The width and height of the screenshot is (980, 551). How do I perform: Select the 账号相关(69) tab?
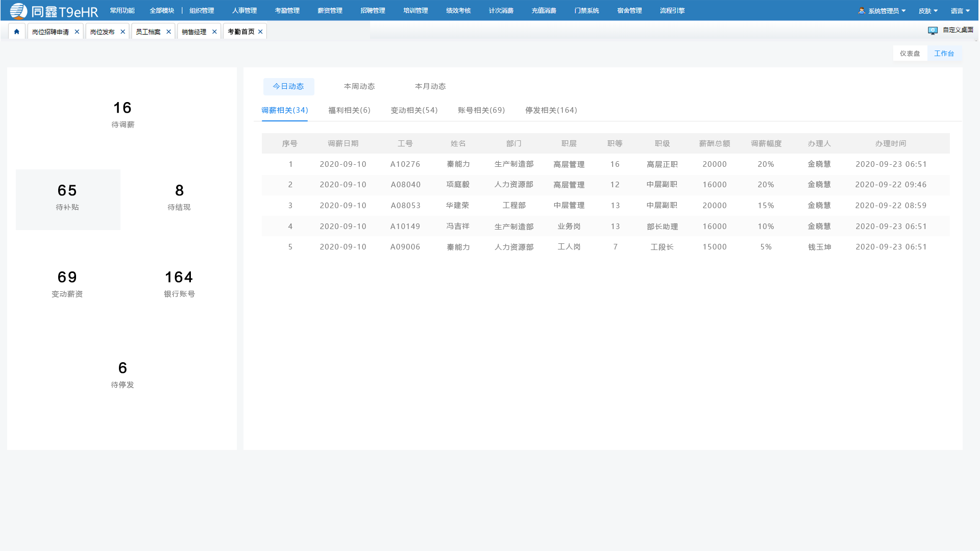point(481,110)
